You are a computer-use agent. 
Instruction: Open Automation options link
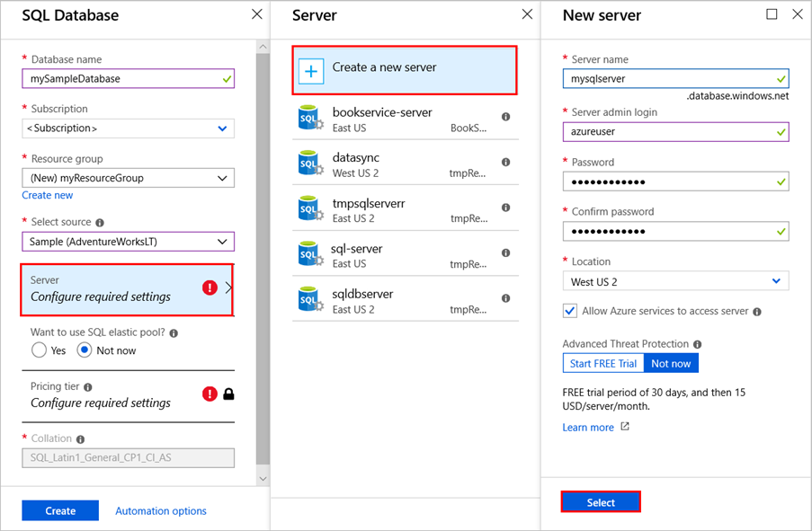click(x=161, y=511)
